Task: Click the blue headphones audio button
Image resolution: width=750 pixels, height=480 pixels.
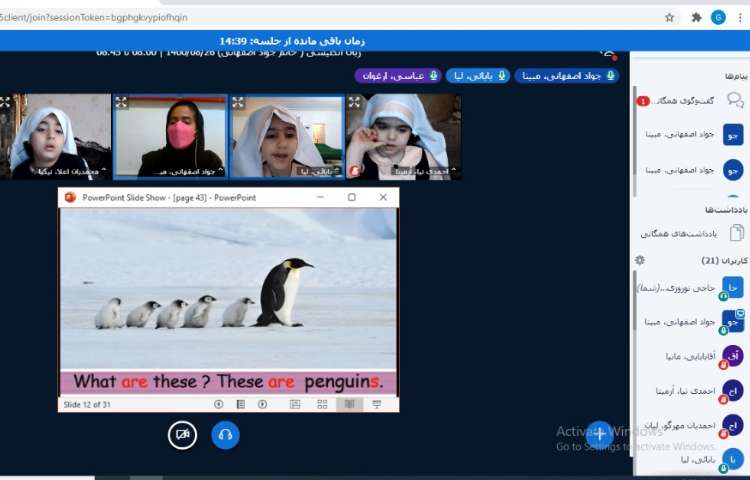Action: point(226,434)
